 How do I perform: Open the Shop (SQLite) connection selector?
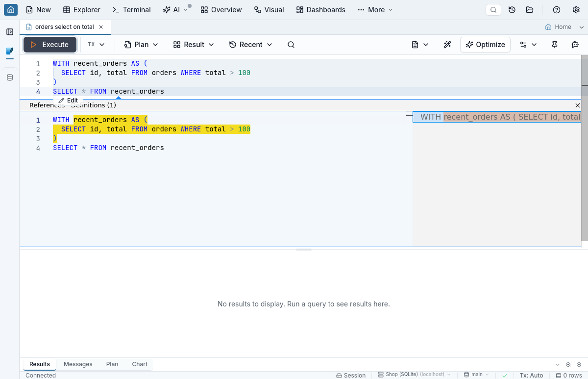414,375
